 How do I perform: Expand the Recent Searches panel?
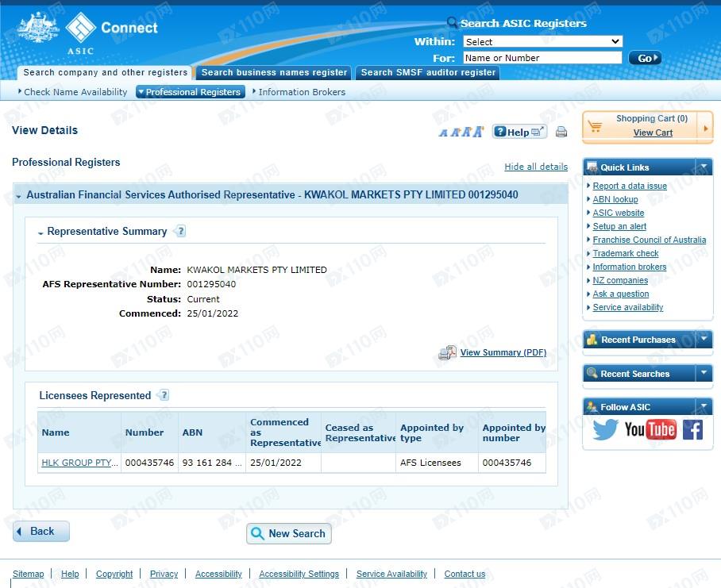pos(704,373)
